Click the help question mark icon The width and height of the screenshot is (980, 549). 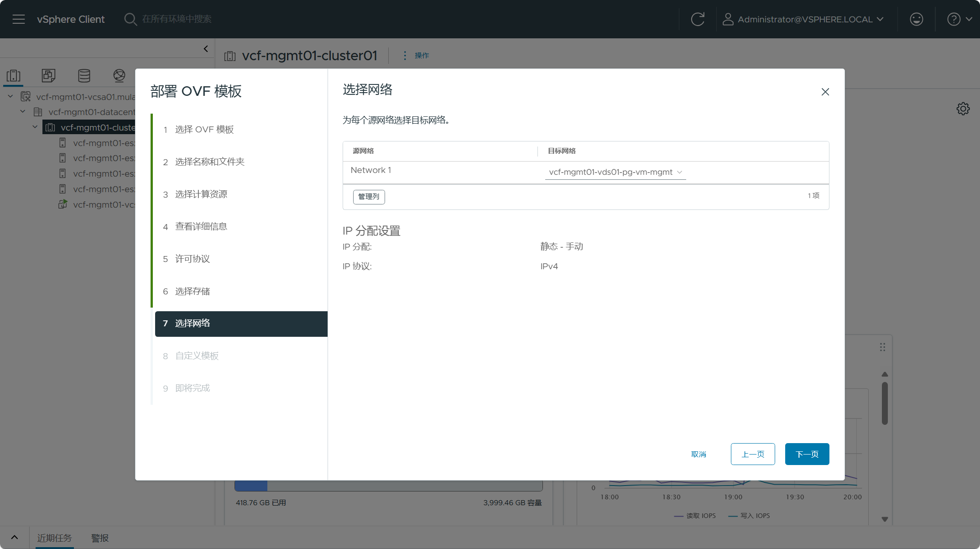tap(954, 19)
